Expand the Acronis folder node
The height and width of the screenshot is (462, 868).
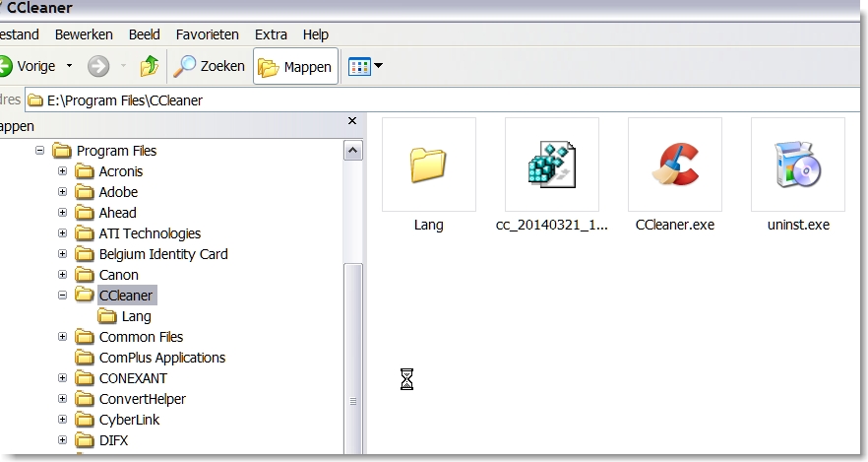tap(63, 171)
